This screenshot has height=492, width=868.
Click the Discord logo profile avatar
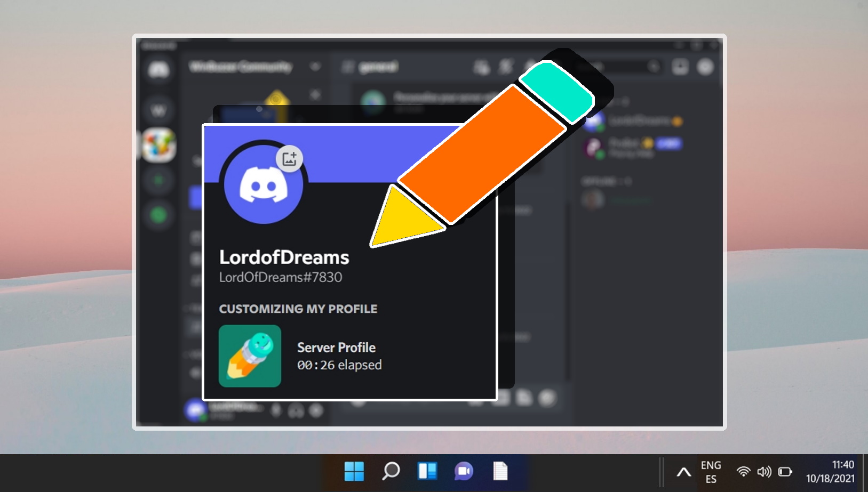264,184
